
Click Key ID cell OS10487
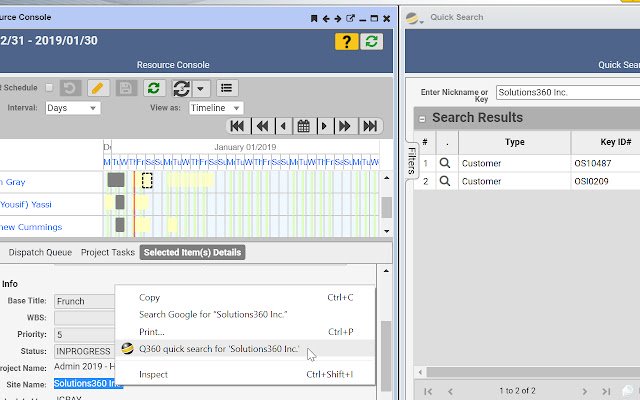(x=593, y=164)
